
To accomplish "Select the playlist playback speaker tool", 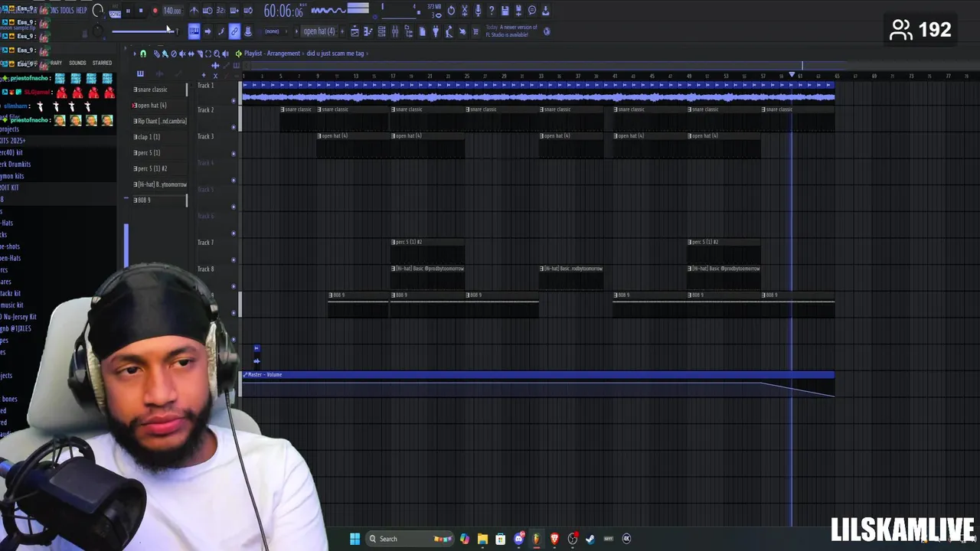I will [x=225, y=54].
